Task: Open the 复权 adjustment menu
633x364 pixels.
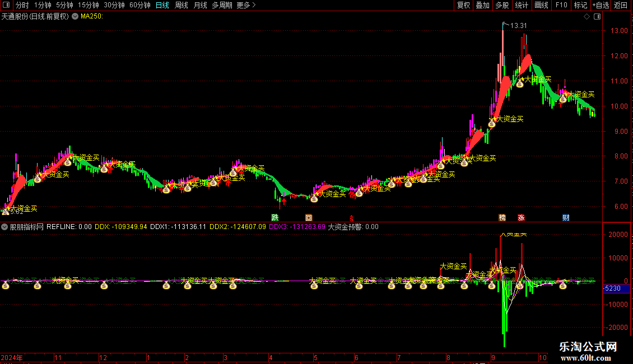Action: [x=463, y=5]
